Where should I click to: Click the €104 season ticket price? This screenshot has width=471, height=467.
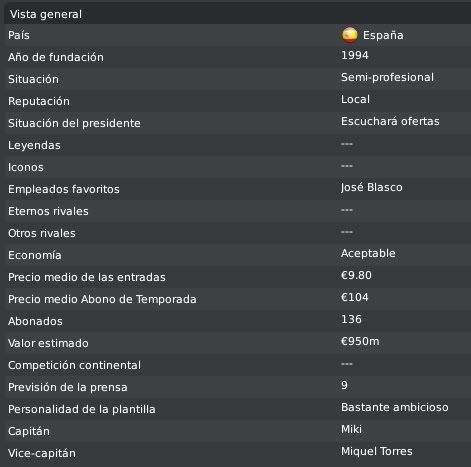click(x=355, y=297)
